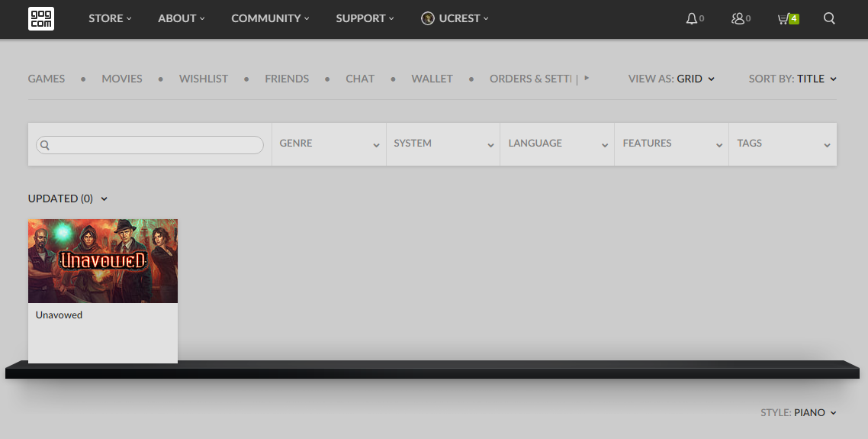Viewport: 868px width, 439px height.
Task: Open the STORE menu
Action: point(110,18)
